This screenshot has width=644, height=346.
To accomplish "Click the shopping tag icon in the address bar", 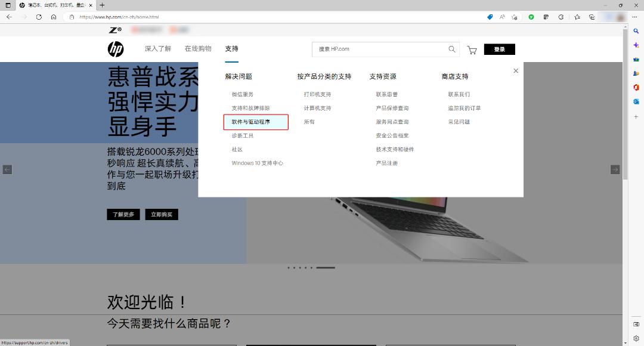I will coord(490,17).
